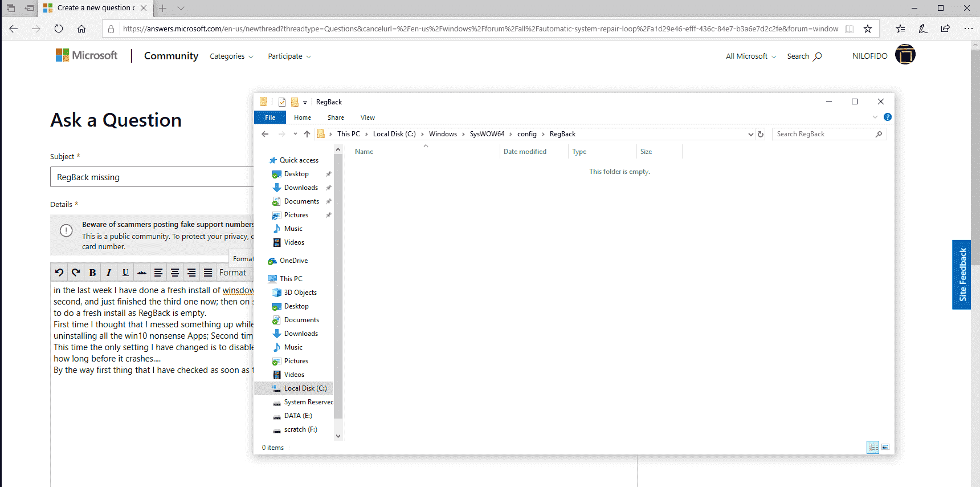Click the Explorer help question mark icon
This screenshot has width=980, height=487.
pyautogui.click(x=887, y=117)
